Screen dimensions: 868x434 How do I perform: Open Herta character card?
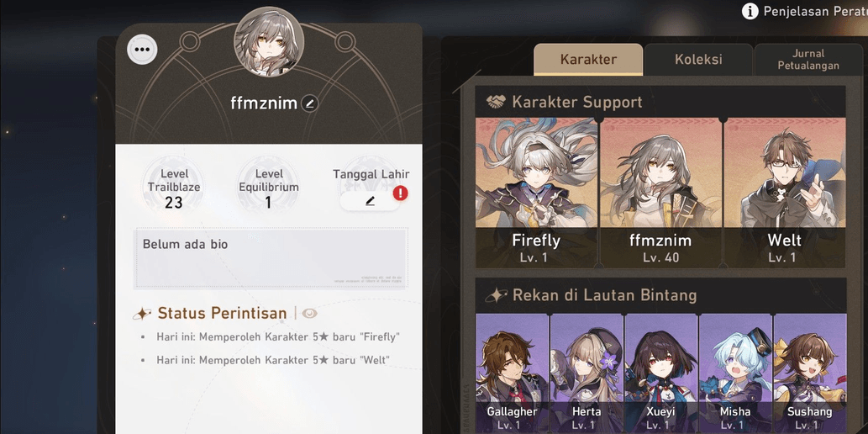587,373
